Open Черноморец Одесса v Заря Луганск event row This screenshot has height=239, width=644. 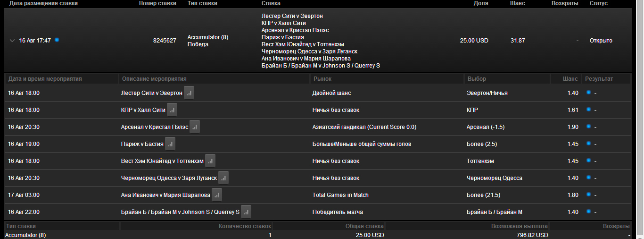(x=169, y=178)
